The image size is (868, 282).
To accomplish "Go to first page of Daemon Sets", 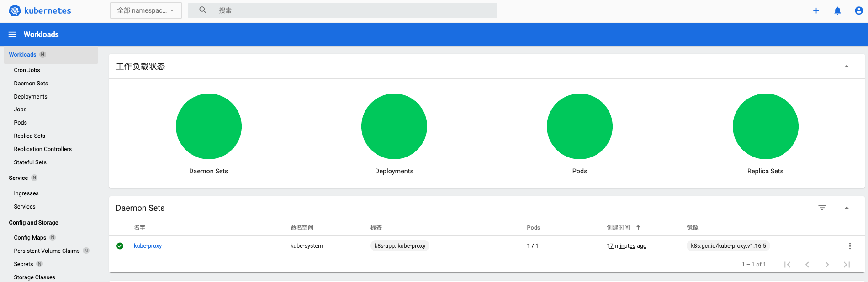I will click(787, 265).
